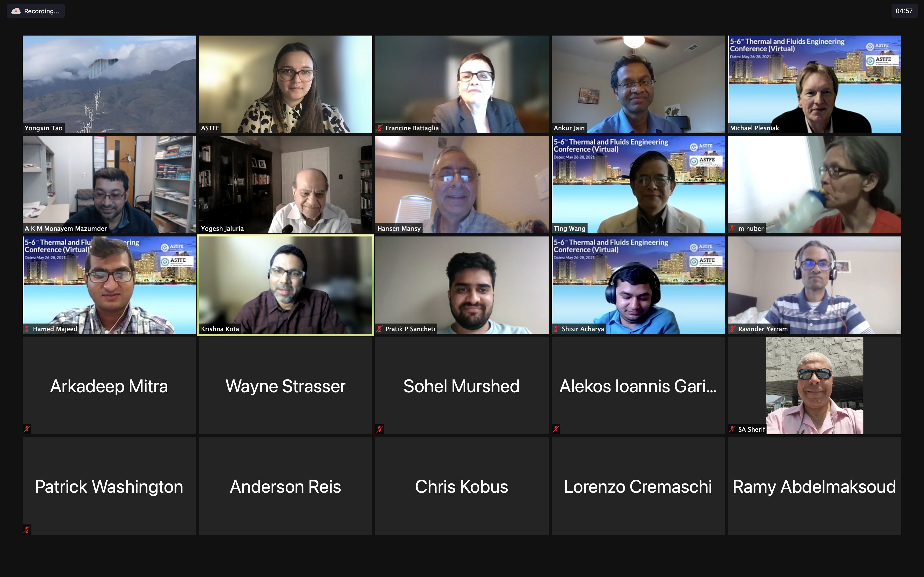Click Pratik P Sancheti's muted mic icon
The height and width of the screenshot is (577, 924).
click(x=379, y=329)
